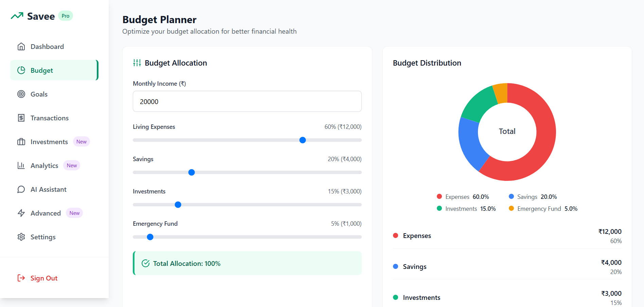Click the Savee trending-up logo icon
Viewport: 644px width, 307px height.
tap(17, 16)
